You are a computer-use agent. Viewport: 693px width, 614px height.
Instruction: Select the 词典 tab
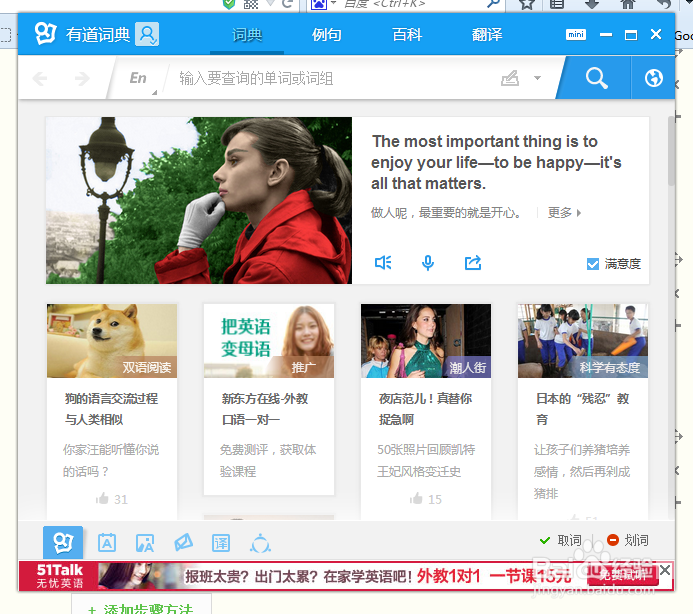tap(247, 34)
